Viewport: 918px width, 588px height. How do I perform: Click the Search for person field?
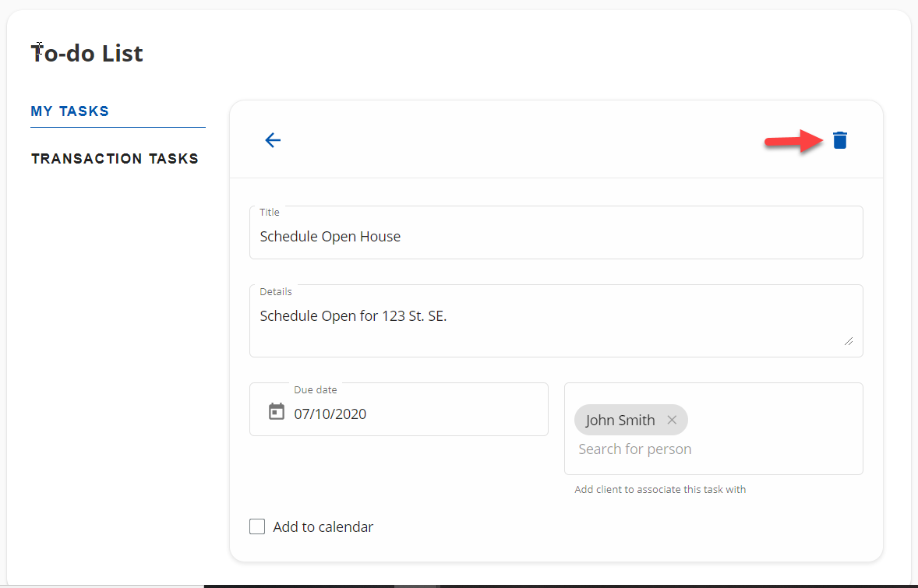(x=635, y=449)
